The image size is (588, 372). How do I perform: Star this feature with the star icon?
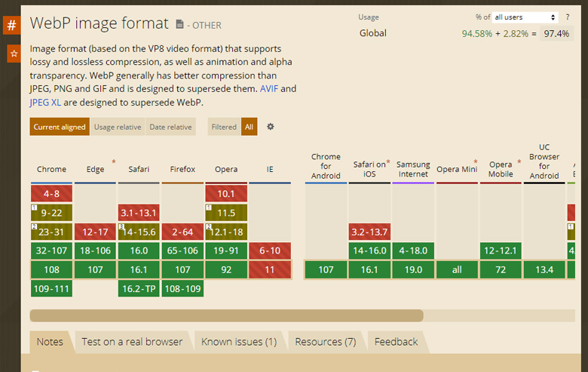tap(14, 54)
